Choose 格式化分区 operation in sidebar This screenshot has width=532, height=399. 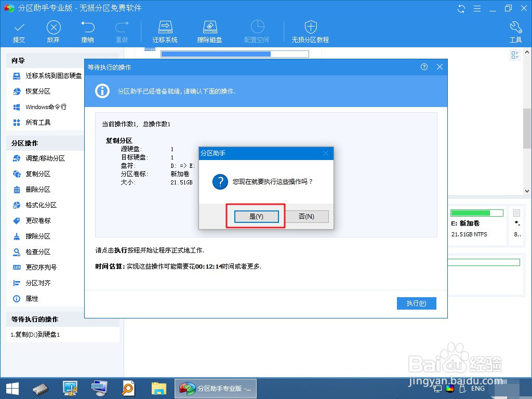click(x=35, y=205)
